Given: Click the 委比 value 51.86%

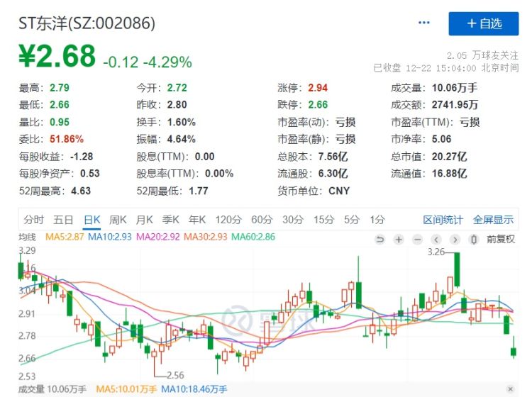Looking at the screenshot, I should [67, 139].
